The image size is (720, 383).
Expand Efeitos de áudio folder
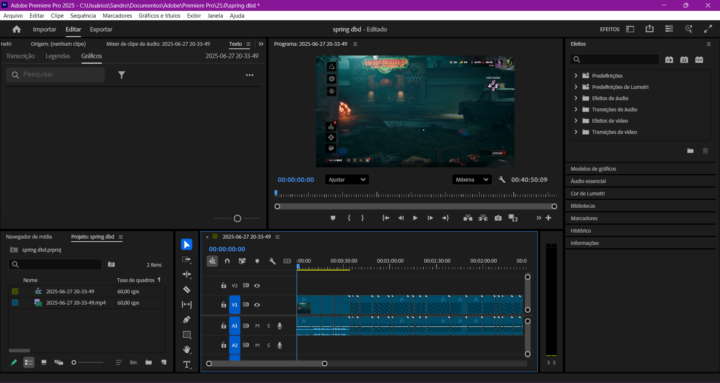click(x=576, y=98)
